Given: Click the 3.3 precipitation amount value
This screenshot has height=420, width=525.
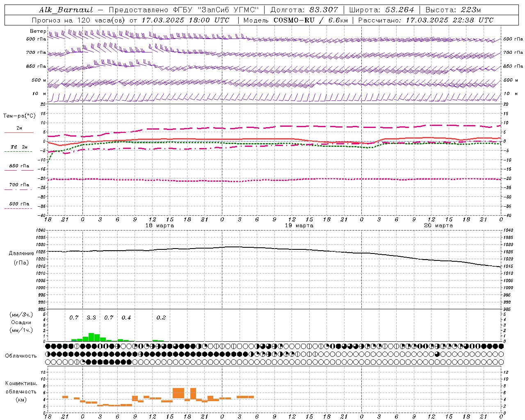Looking at the screenshot, I should 91,318.
